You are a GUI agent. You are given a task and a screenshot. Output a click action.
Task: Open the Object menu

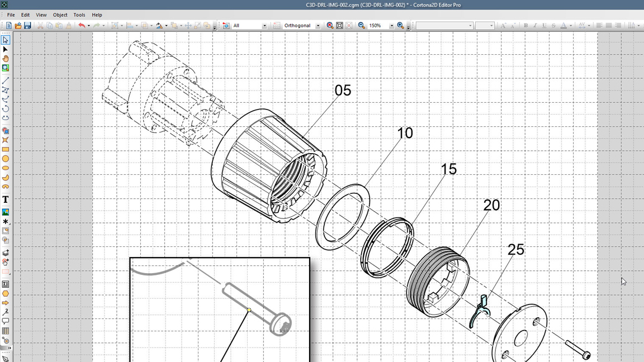tap(60, 15)
